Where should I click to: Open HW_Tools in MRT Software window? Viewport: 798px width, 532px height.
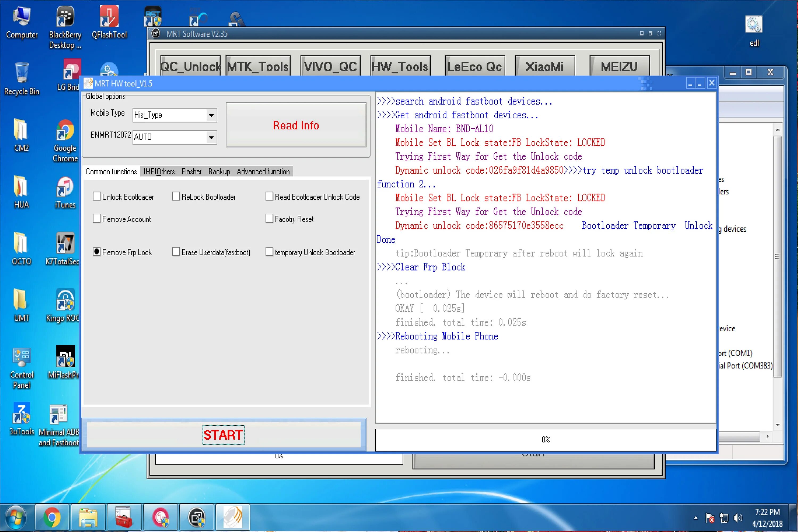point(400,66)
